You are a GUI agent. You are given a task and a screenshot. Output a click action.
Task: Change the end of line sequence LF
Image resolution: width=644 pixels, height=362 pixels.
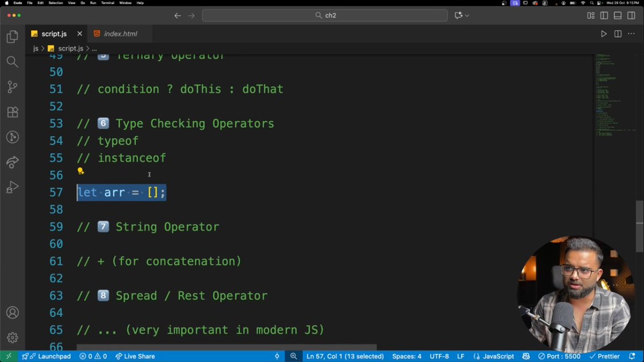point(460,356)
